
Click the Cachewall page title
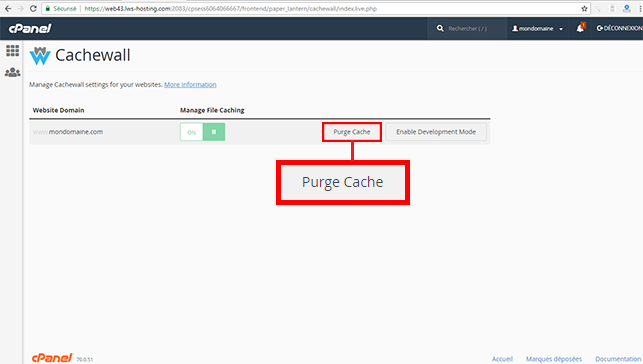(93, 55)
